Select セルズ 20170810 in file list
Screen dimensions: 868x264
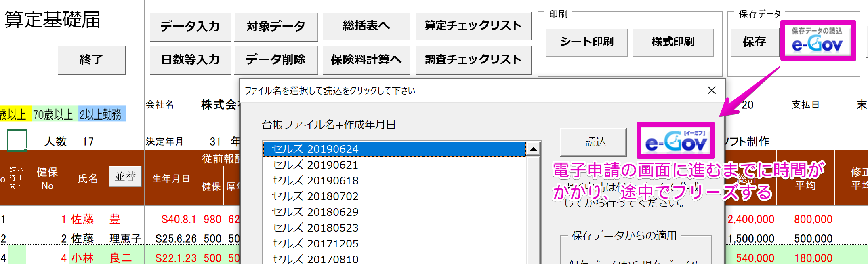394,259
